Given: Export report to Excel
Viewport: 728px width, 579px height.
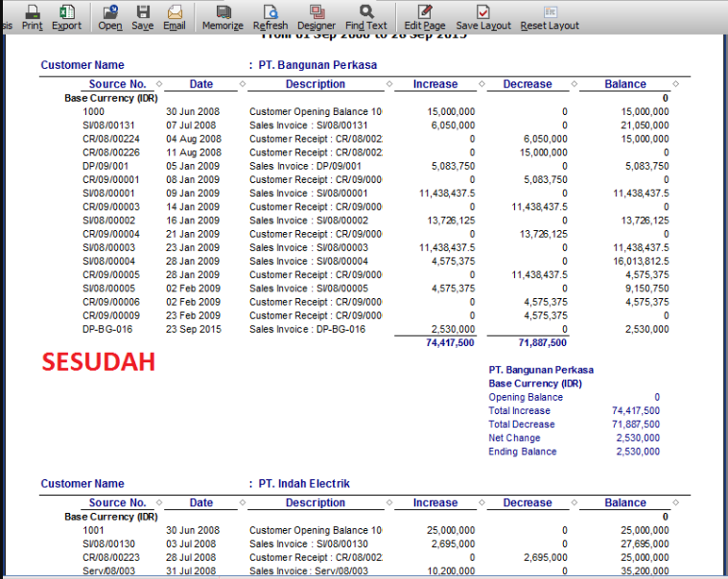Looking at the screenshot, I should pyautogui.click(x=66, y=17).
